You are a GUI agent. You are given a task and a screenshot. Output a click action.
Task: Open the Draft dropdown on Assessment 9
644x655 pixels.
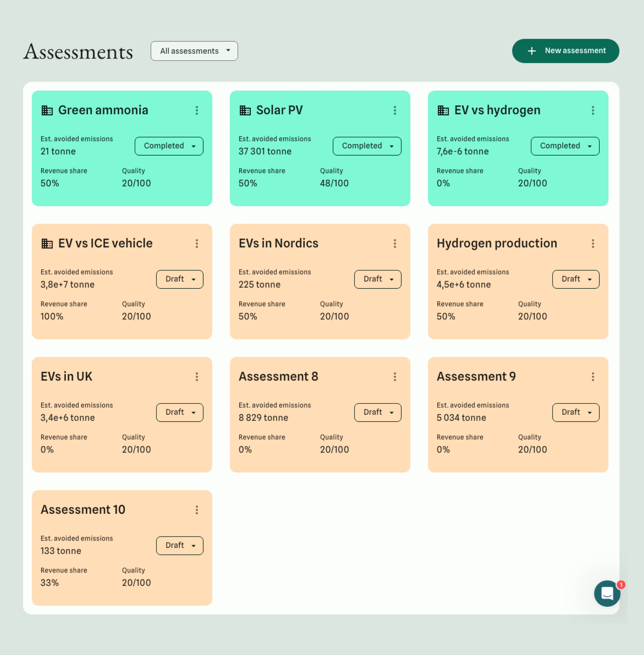click(x=575, y=412)
